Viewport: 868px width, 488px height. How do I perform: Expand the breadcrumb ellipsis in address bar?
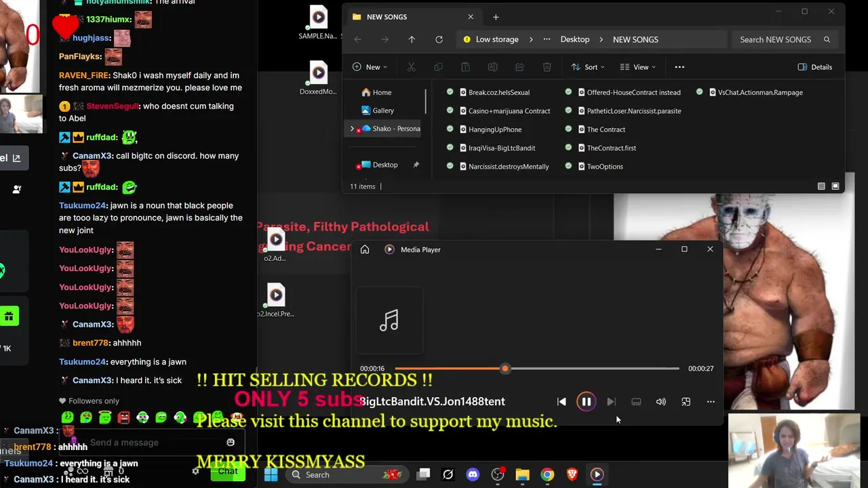tap(547, 39)
